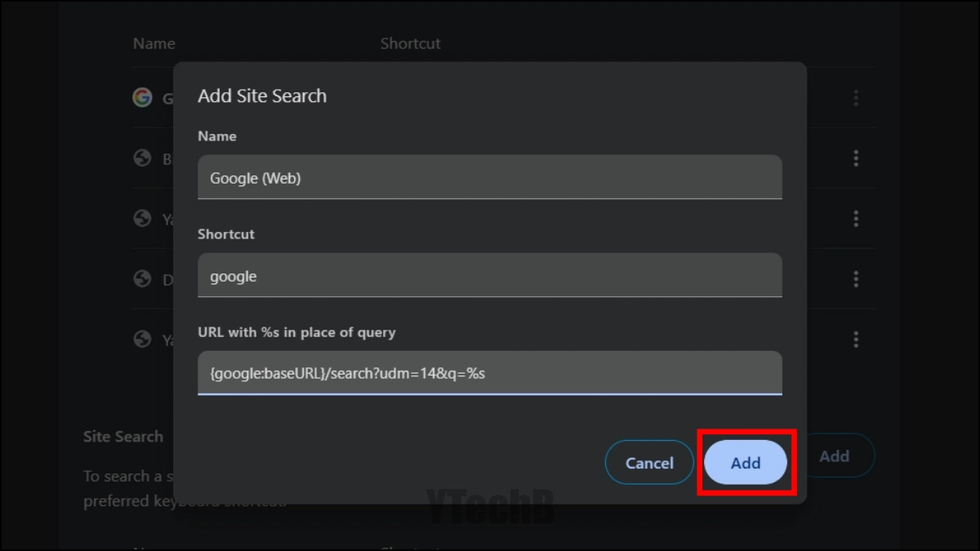
Task: Click the Shortcut label inside the dialog
Action: click(x=226, y=234)
